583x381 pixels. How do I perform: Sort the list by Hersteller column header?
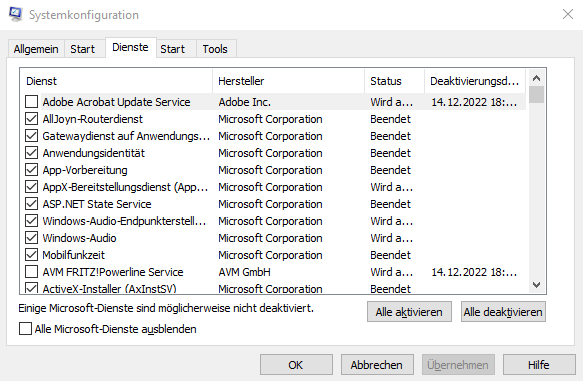[x=289, y=81]
